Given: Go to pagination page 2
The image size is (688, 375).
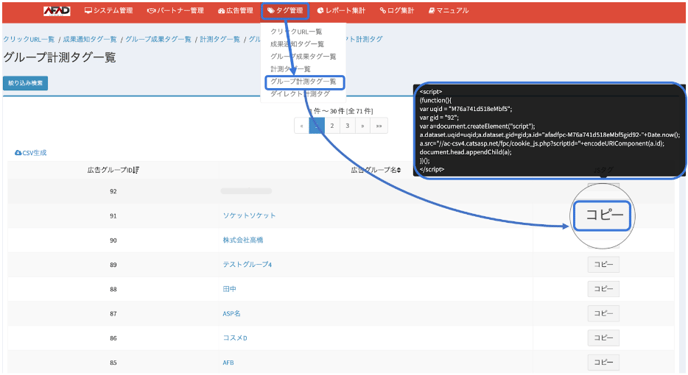Looking at the screenshot, I should (332, 126).
